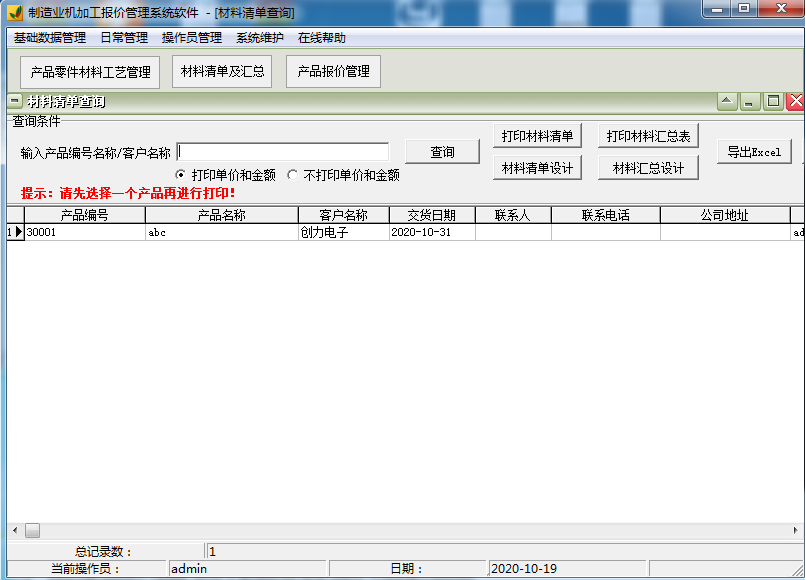Open 材料清单设计 designer
805x580 pixels.
(537, 168)
